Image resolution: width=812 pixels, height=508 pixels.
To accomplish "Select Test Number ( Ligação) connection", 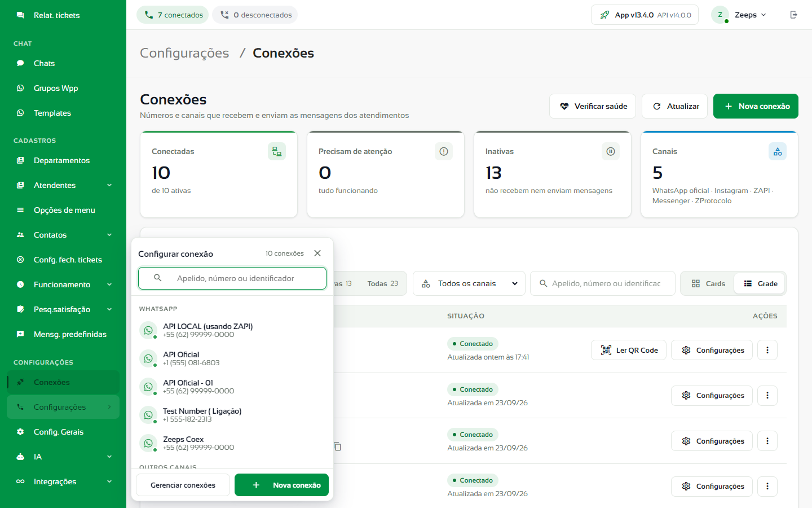I will coord(232,415).
